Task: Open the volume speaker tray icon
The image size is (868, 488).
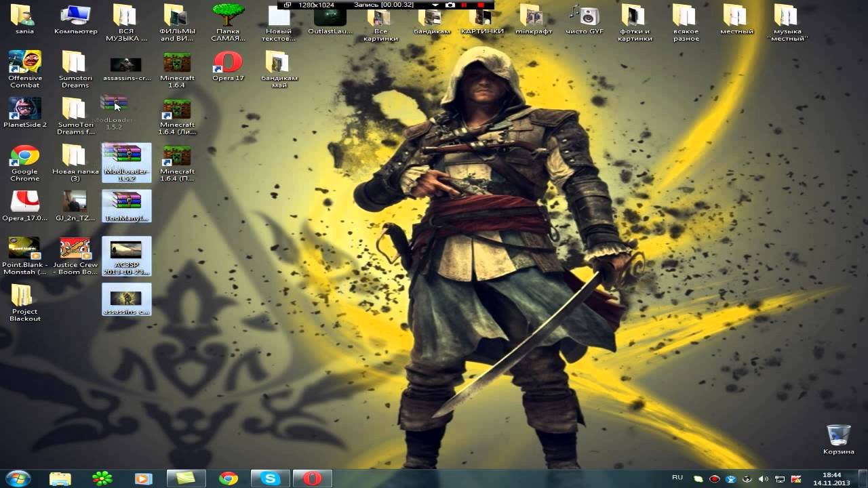Action: click(x=762, y=479)
